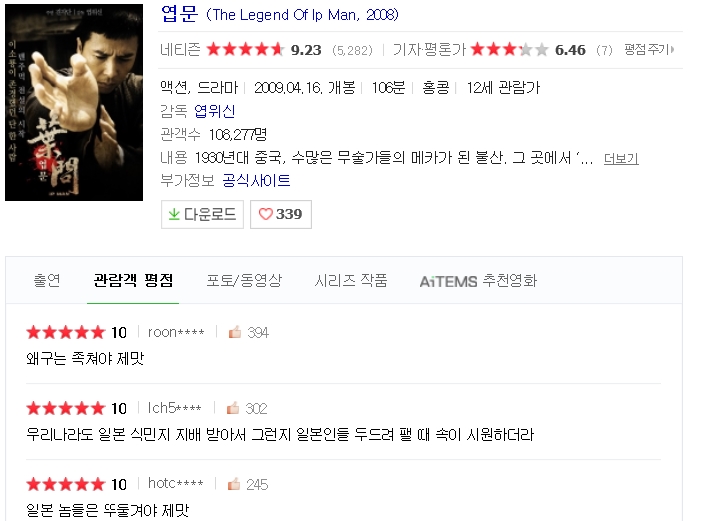Thumbs up the roon**** review

coord(235,332)
